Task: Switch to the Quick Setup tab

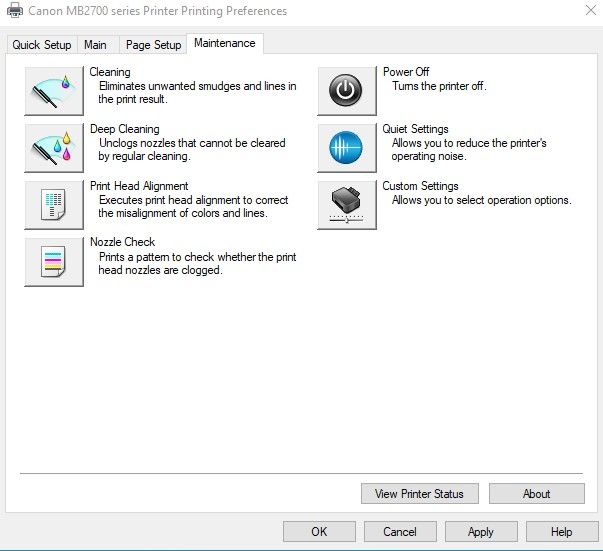Action: 42,45
